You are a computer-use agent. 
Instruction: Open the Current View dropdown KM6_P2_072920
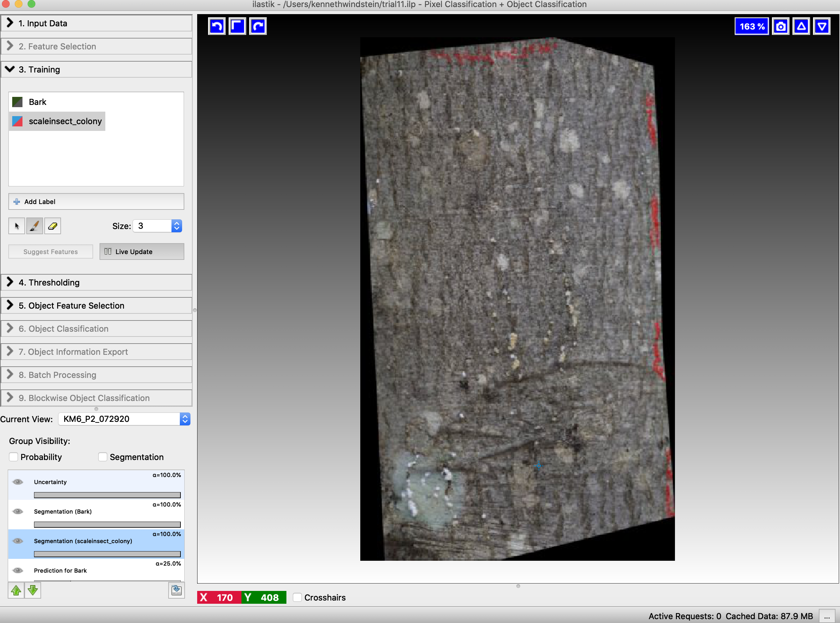tap(124, 419)
